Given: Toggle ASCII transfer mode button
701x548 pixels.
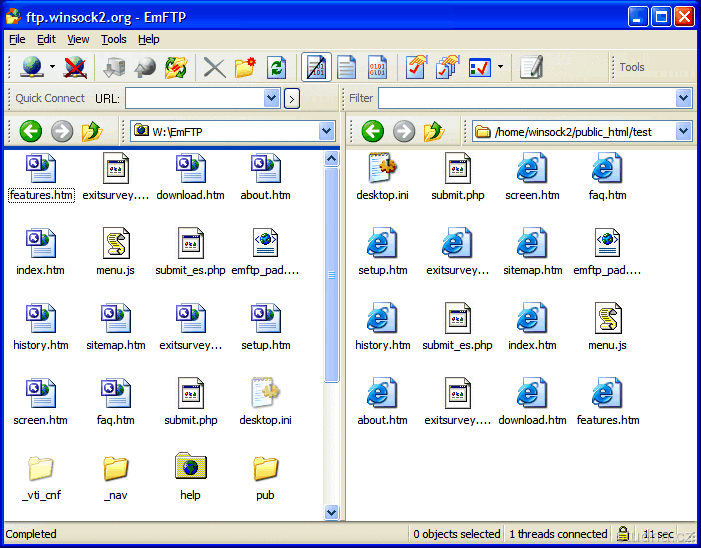Looking at the screenshot, I should tap(346, 67).
